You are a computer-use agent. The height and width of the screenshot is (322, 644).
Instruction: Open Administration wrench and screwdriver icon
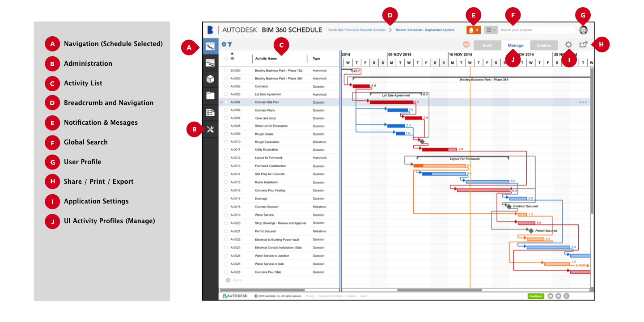pos(210,130)
